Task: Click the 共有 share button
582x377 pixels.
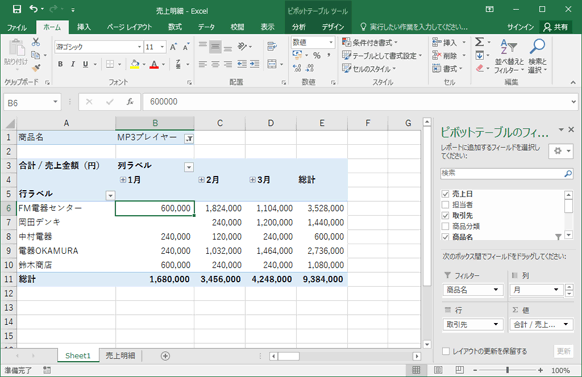Action: (x=555, y=27)
